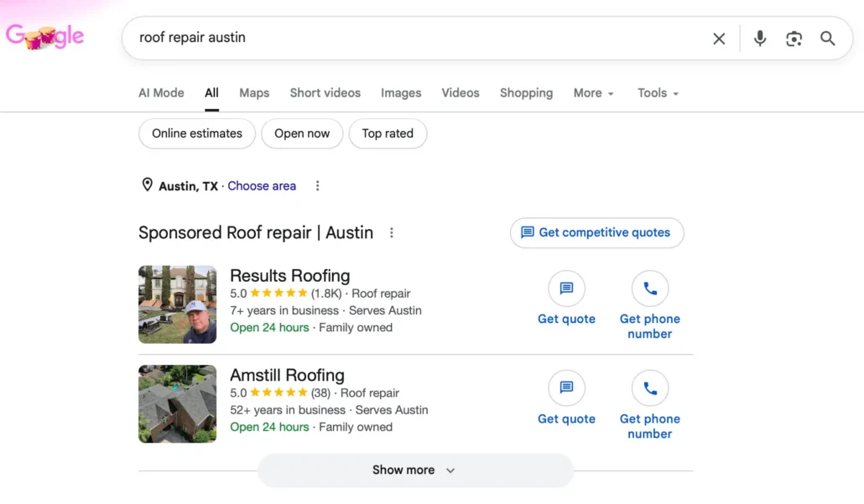Toggle the Top rated filter chip
Screen dimensions: 864x504
pyautogui.click(x=388, y=134)
